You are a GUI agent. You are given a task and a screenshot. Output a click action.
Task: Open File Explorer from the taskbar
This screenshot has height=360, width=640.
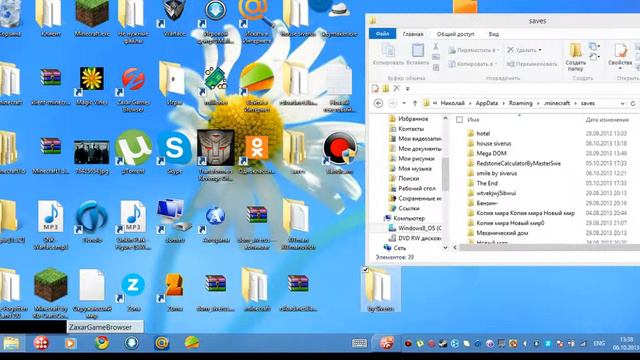(x=12, y=344)
